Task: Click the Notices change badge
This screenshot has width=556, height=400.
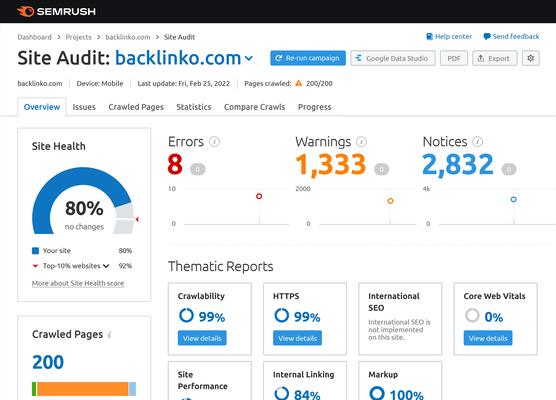Action: click(x=509, y=169)
